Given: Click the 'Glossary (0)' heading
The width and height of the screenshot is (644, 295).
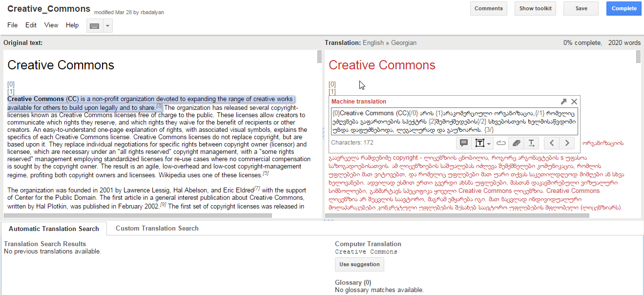Looking at the screenshot, I should pyautogui.click(x=353, y=283).
